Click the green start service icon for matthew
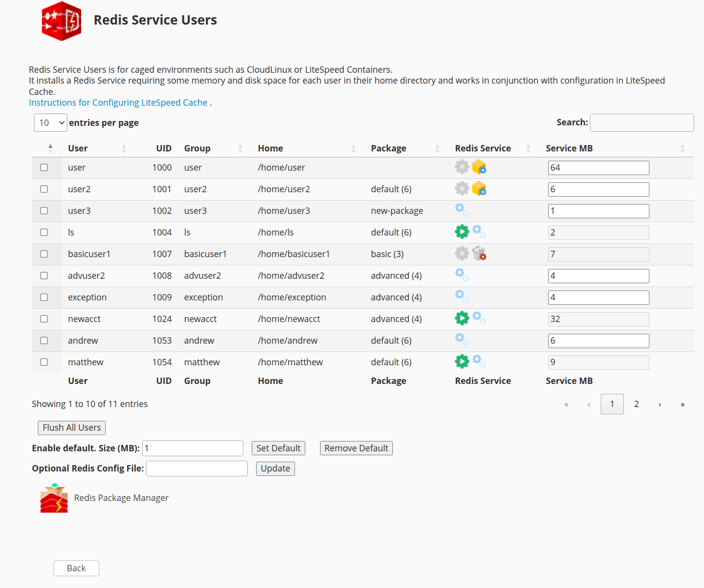Viewport: 704px width, 588px height. [462, 361]
